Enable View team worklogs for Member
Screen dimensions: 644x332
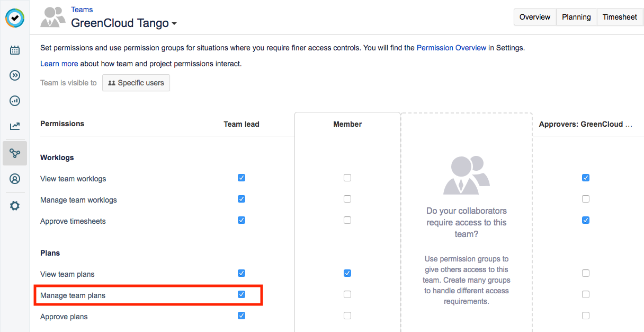(x=347, y=178)
